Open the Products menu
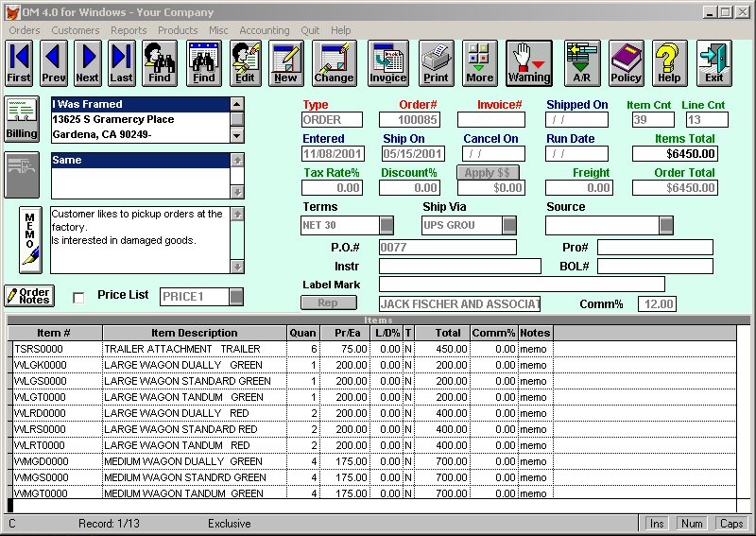 [178, 30]
